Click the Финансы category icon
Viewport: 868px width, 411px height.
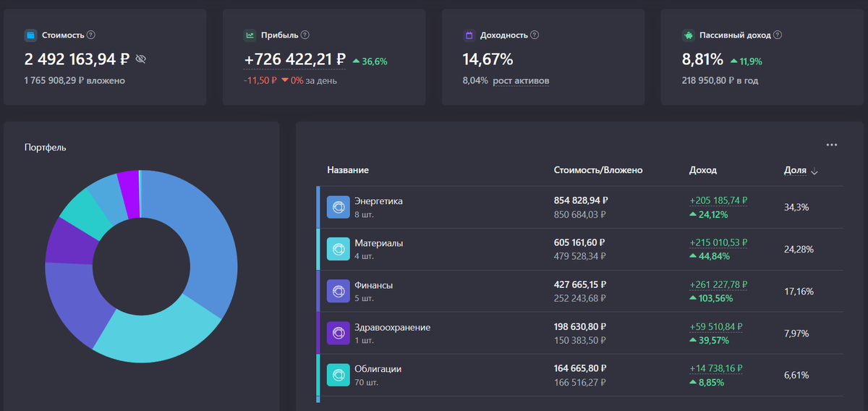pyautogui.click(x=338, y=291)
